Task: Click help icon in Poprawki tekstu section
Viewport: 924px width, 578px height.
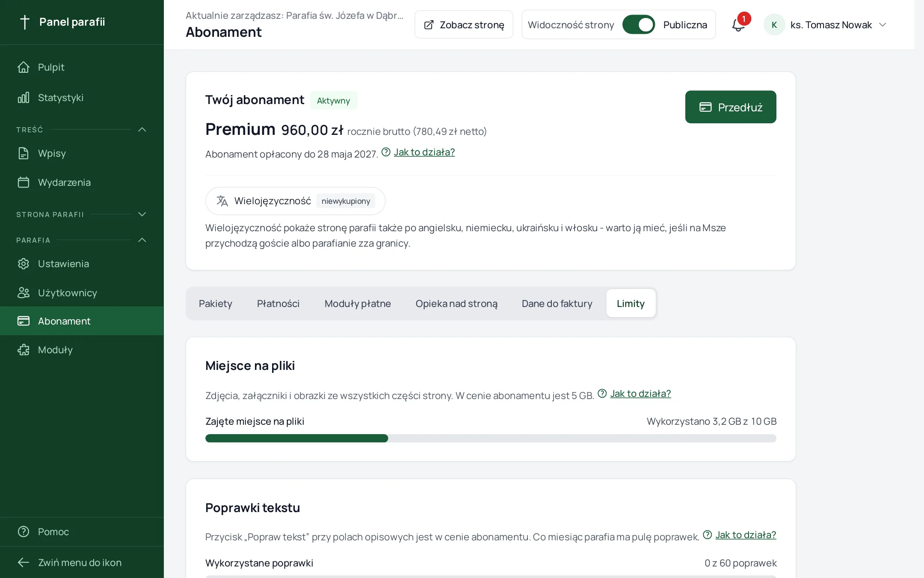Action: coord(708,535)
